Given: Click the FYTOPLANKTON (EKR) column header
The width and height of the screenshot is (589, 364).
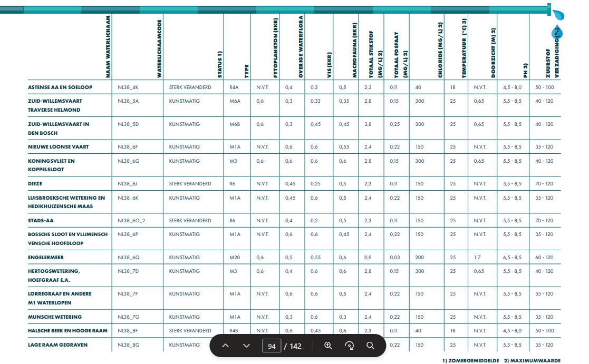Looking at the screenshot, I should coord(276,47).
